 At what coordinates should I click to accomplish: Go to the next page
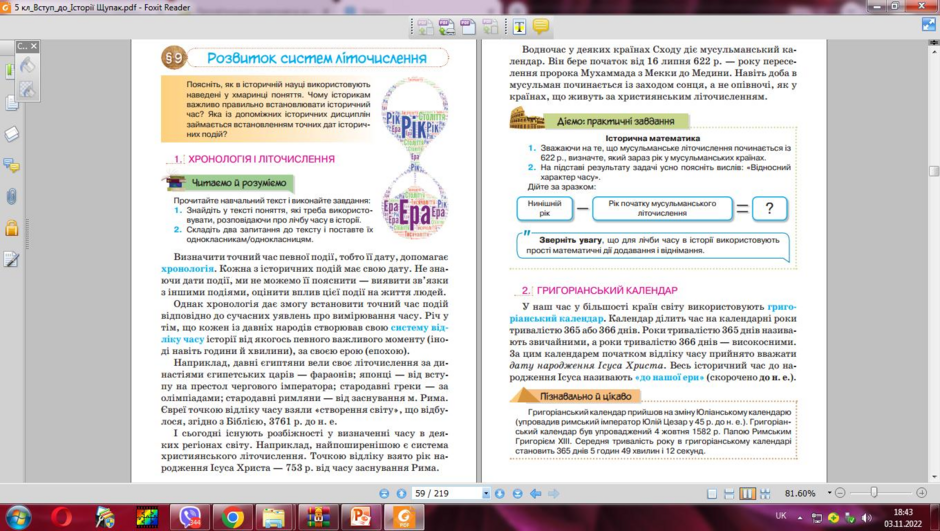coord(499,493)
